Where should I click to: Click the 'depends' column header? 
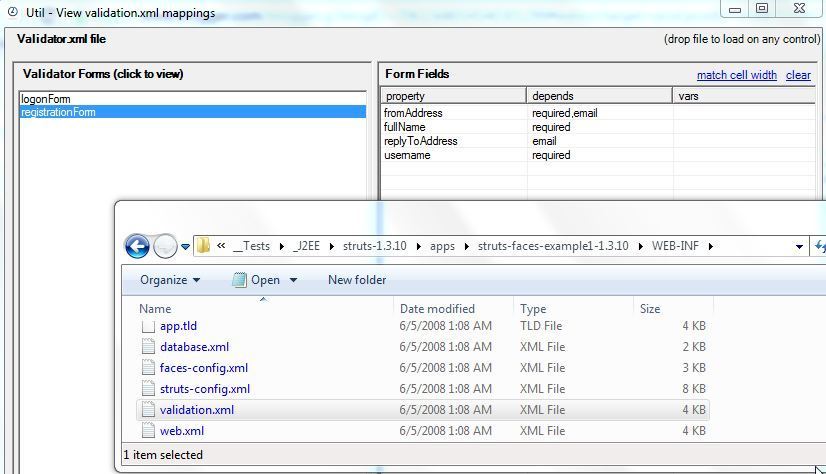(x=553, y=96)
